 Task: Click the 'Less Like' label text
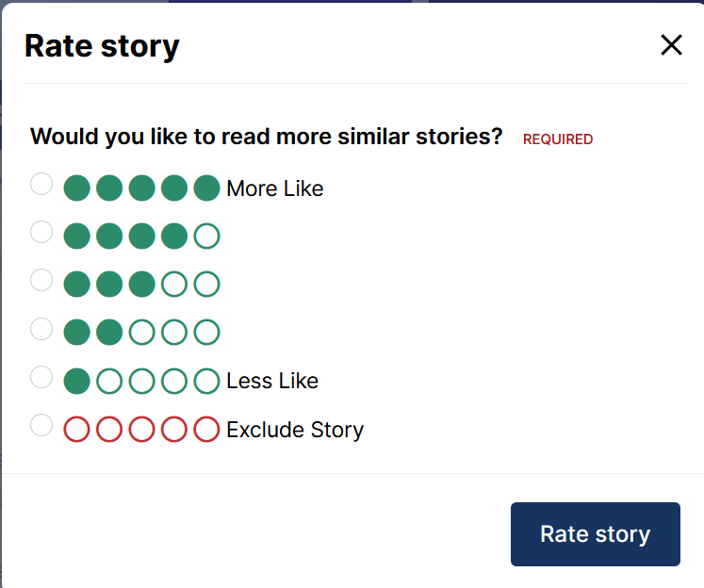[272, 381]
